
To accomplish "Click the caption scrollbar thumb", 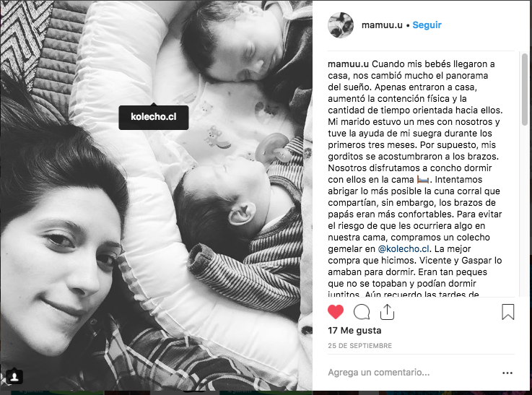I will pos(525,89).
